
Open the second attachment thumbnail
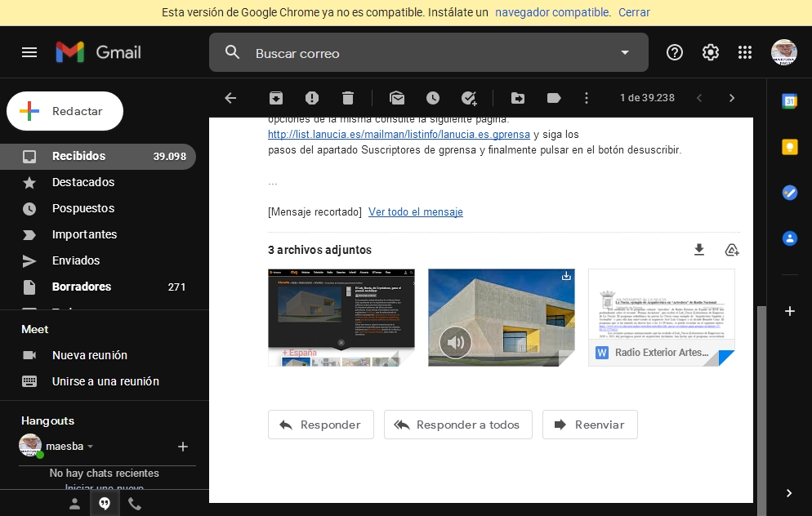[x=501, y=318]
